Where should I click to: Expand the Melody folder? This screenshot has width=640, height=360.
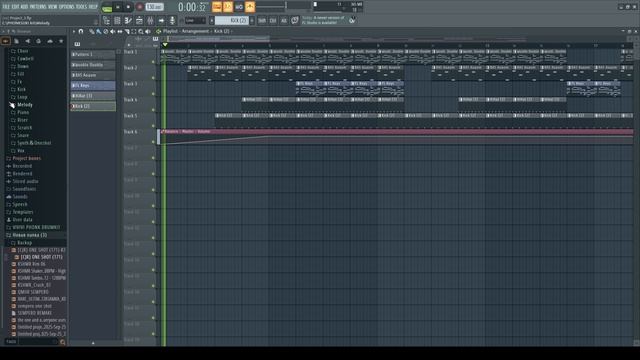(x=24, y=105)
